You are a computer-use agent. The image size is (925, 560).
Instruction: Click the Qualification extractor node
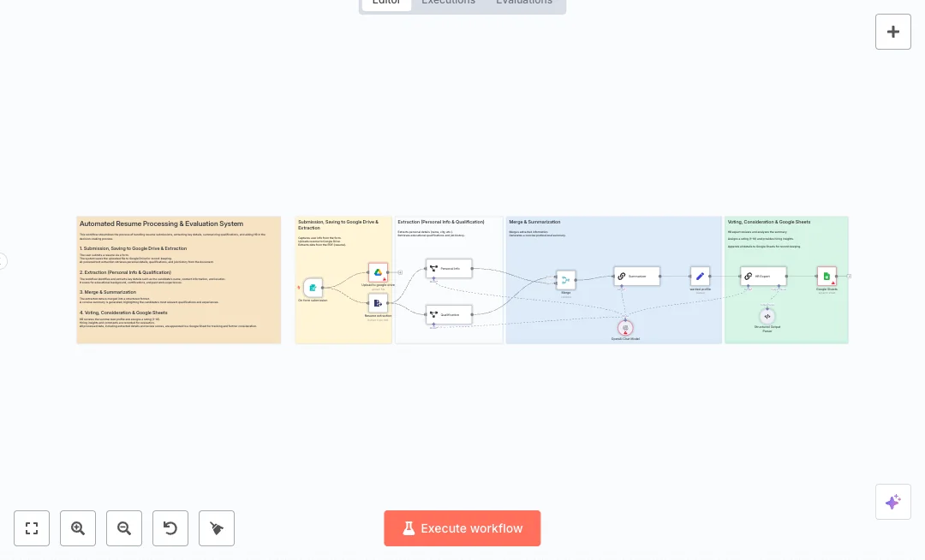tap(449, 315)
